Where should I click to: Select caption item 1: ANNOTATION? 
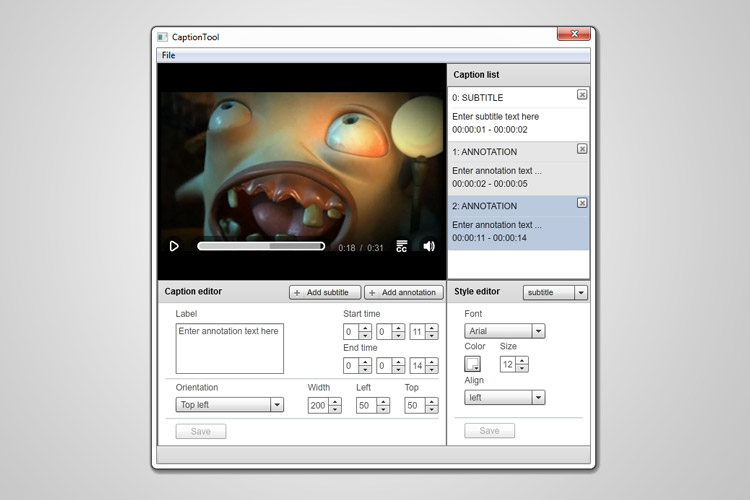point(518,168)
